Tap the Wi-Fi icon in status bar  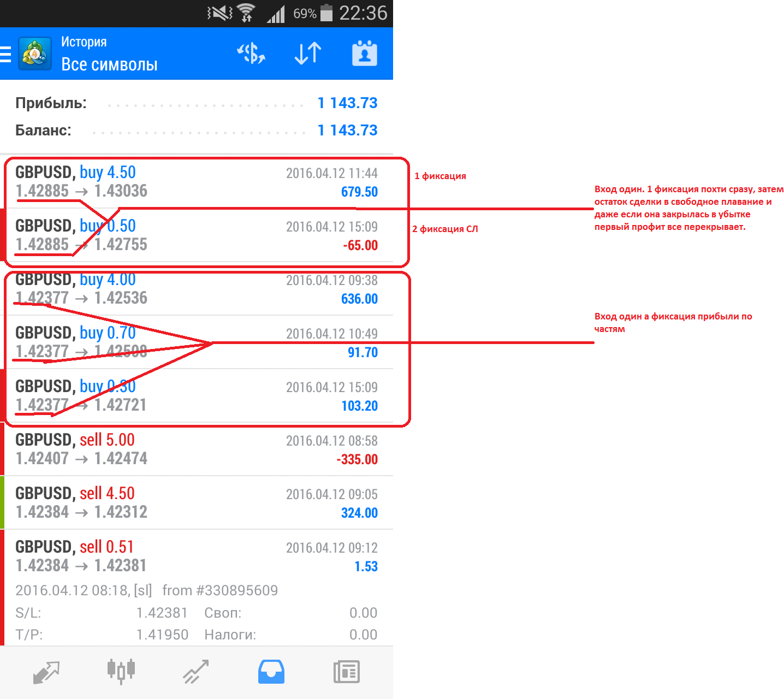[x=246, y=13]
